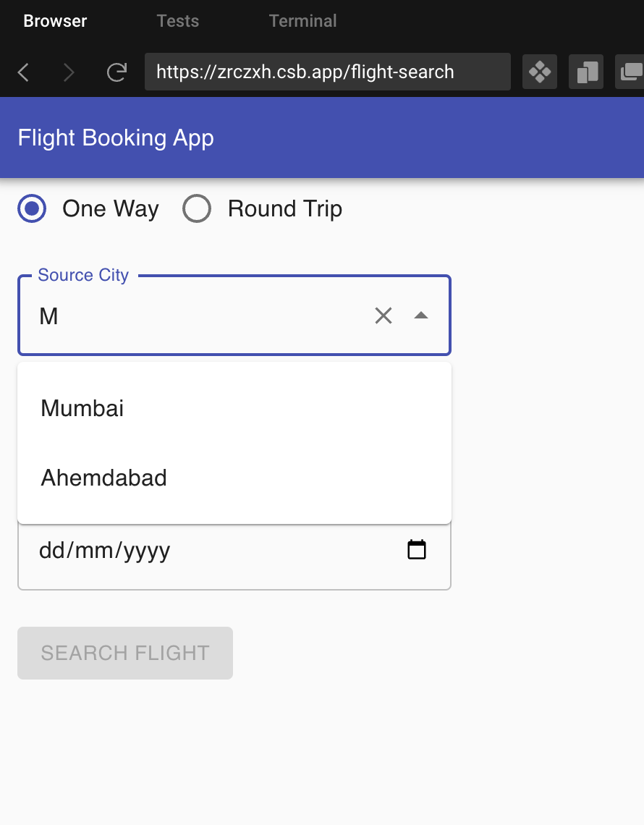
Task: Select Ahemdabad from the city suggestions
Action: (x=103, y=478)
